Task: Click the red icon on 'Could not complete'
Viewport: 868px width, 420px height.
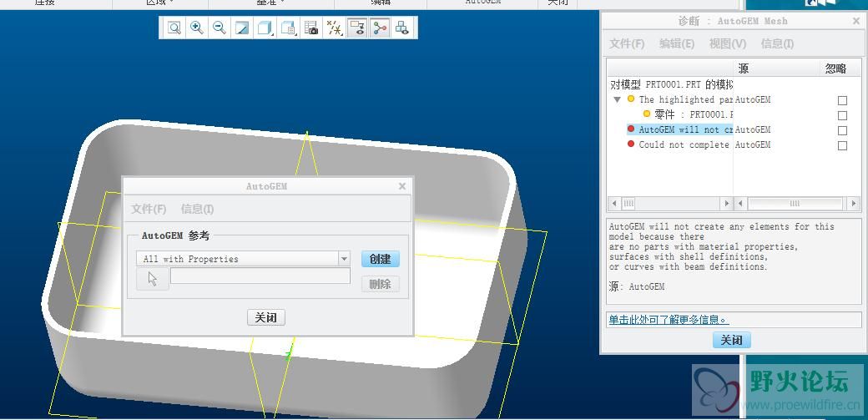Action: pos(630,144)
